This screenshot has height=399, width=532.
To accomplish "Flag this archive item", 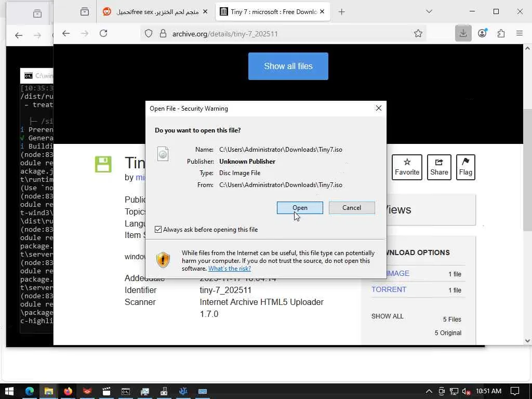I will click(465, 167).
